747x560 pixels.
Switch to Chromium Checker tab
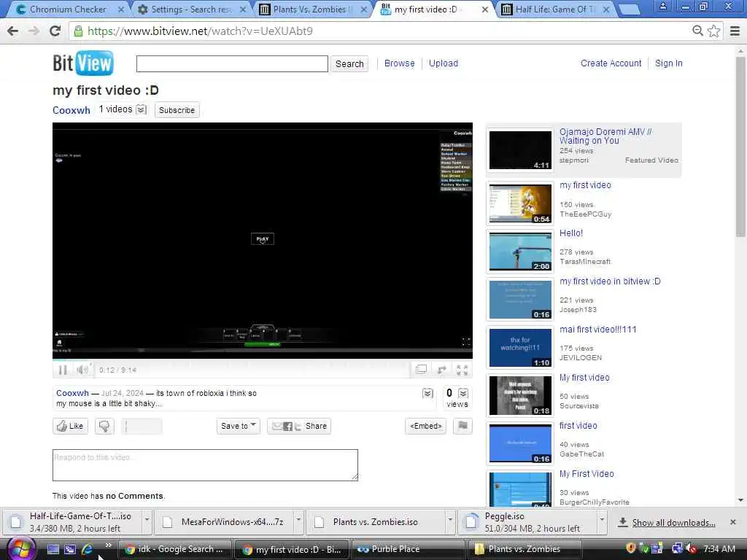coord(68,9)
